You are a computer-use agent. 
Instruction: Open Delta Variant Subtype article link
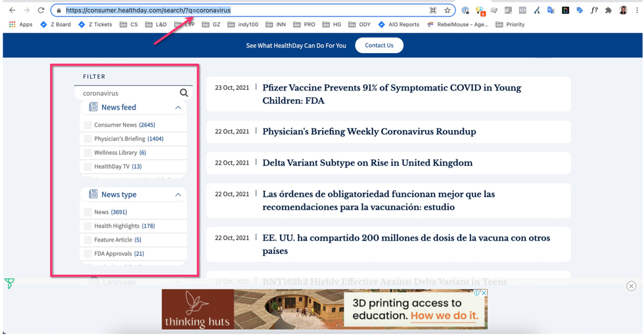coord(367,163)
